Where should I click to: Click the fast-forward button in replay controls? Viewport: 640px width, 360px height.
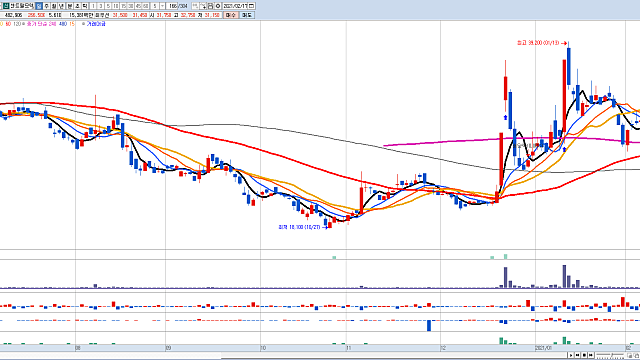pyautogui.click(x=591, y=355)
